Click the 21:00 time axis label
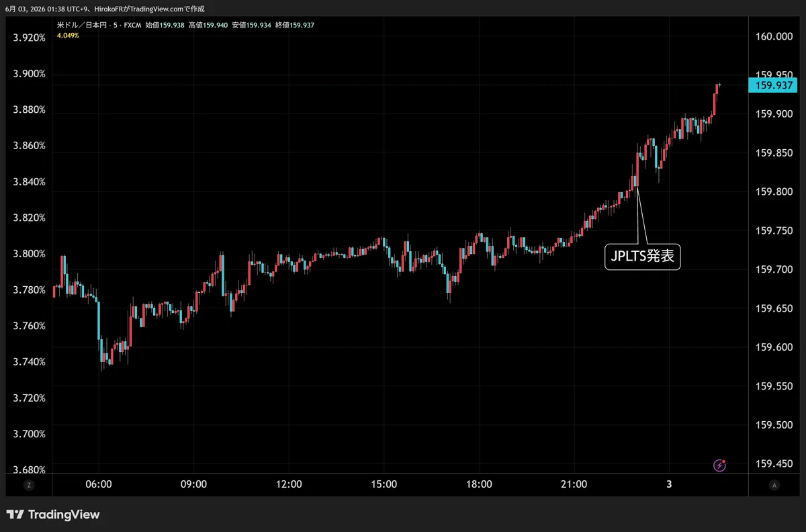 574,484
